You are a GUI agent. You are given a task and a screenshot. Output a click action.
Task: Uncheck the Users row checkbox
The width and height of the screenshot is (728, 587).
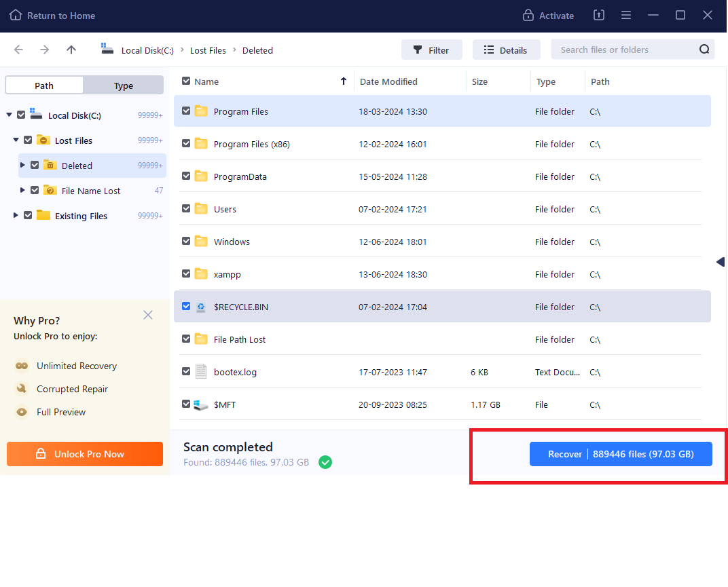pos(186,208)
